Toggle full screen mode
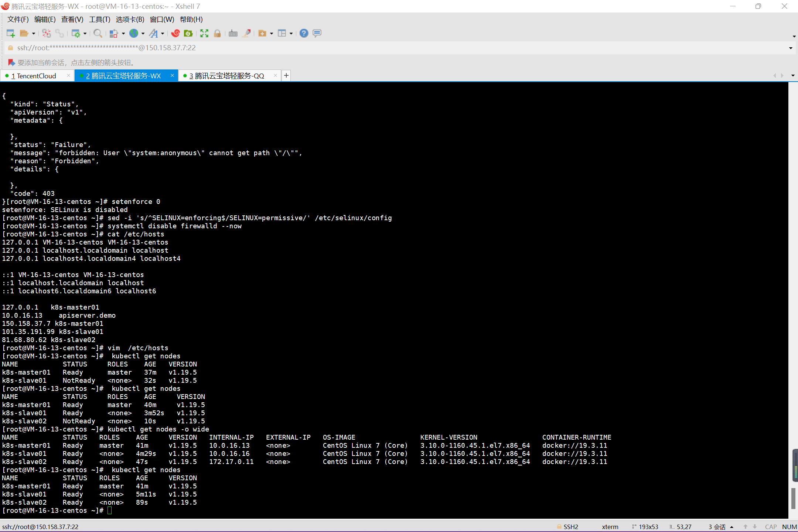The image size is (798, 532). [204, 33]
